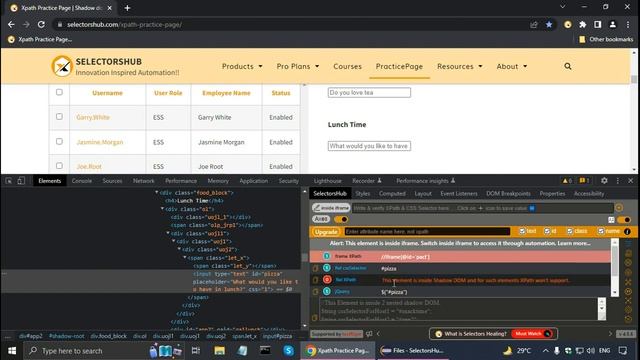Open the Garry.White username link
Image resolution: width=640 pixels, height=360 pixels.
pyautogui.click(x=93, y=117)
